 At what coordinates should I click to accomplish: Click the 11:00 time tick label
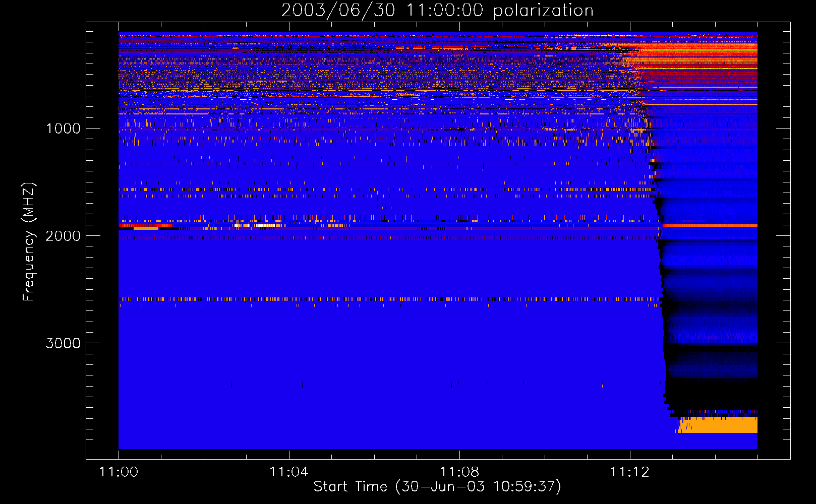pyautogui.click(x=119, y=472)
